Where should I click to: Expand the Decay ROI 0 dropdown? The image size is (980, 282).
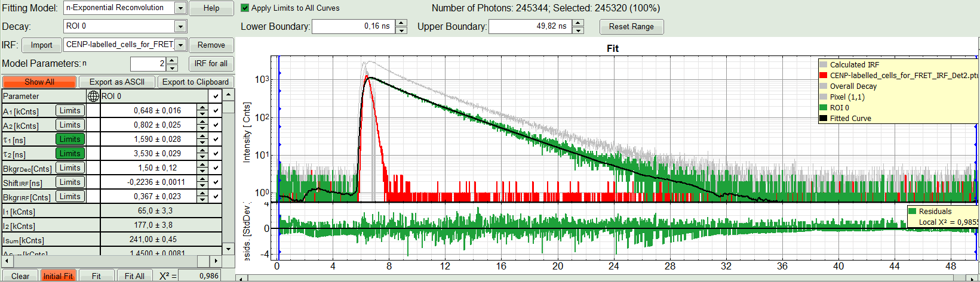pos(180,26)
